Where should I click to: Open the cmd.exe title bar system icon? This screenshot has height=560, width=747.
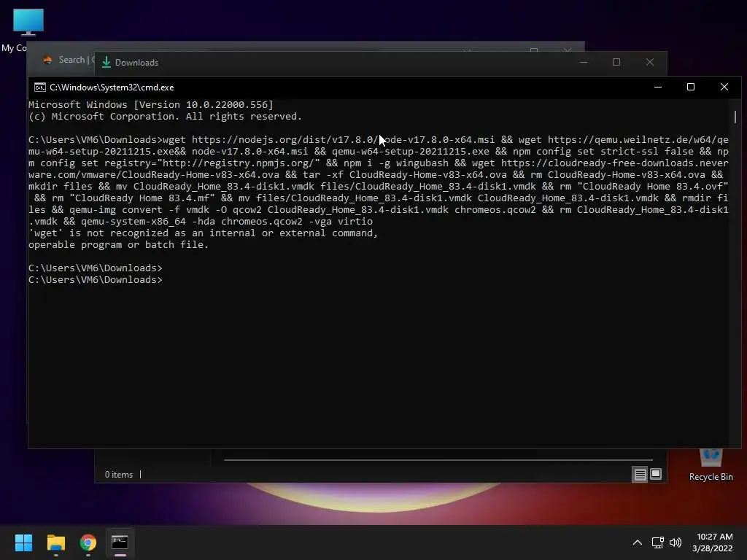pyautogui.click(x=40, y=87)
